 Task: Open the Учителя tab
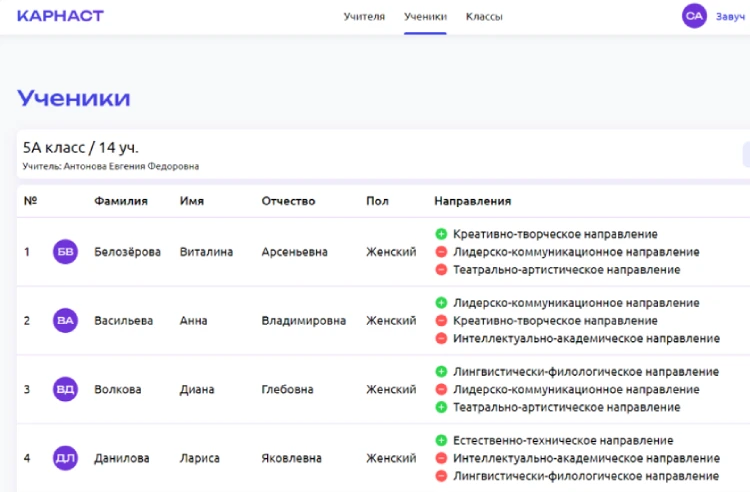coord(364,17)
